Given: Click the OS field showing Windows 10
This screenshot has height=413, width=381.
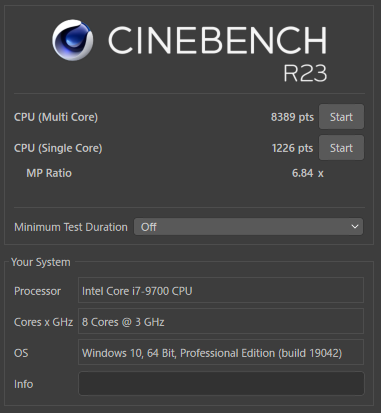Looking at the screenshot, I should [221, 352].
